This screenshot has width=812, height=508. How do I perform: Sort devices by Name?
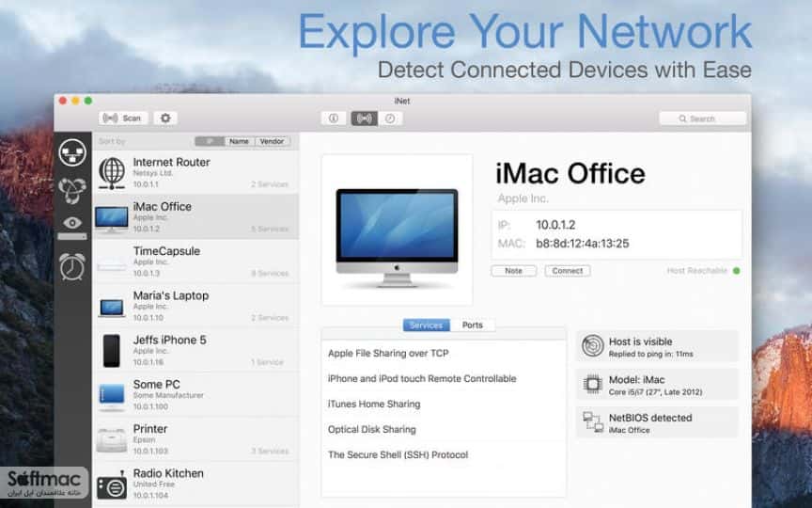pyautogui.click(x=240, y=141)
